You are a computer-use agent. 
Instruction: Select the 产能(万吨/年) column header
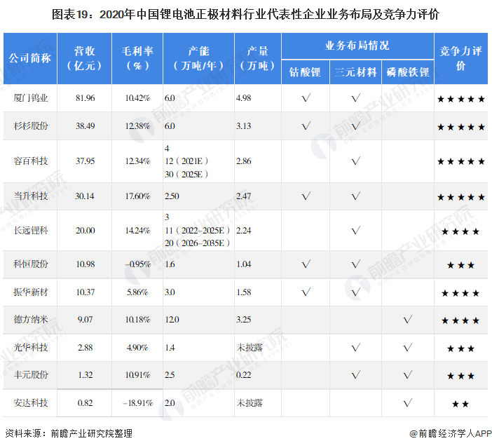(198, 58)
